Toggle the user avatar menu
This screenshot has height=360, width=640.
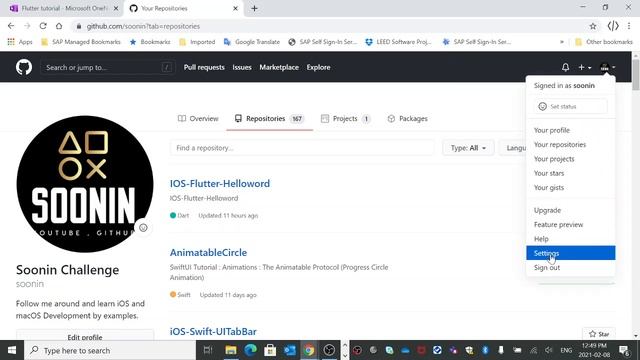click(607, 67)
